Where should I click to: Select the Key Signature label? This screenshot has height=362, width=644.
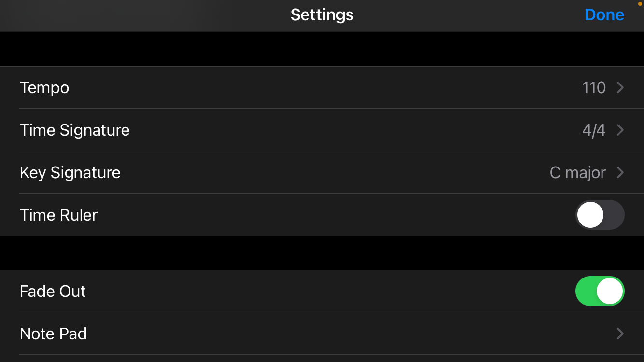tap(70, 173)
